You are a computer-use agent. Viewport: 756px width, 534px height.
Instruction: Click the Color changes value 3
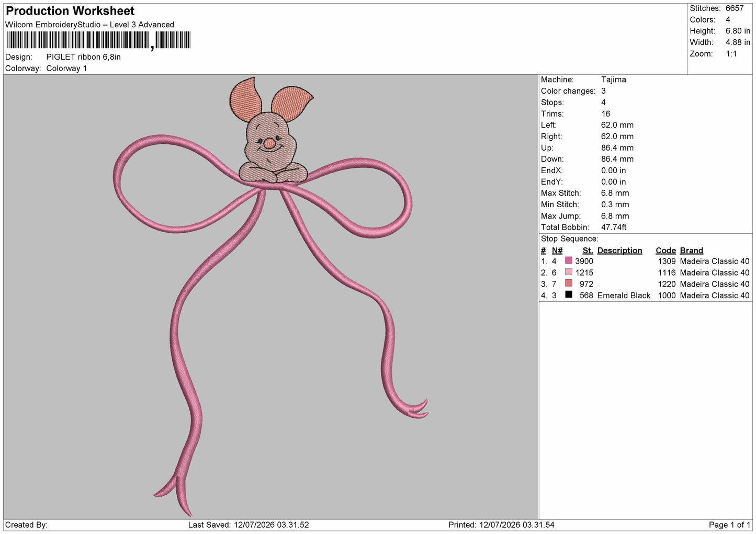coord(603,91)
